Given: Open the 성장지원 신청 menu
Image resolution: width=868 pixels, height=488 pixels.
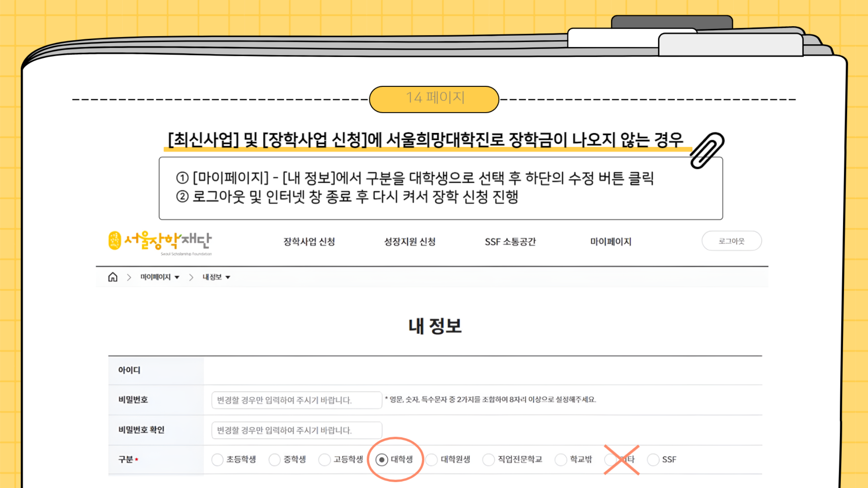Looking at the screenshot, I should (x=409, y=242).
